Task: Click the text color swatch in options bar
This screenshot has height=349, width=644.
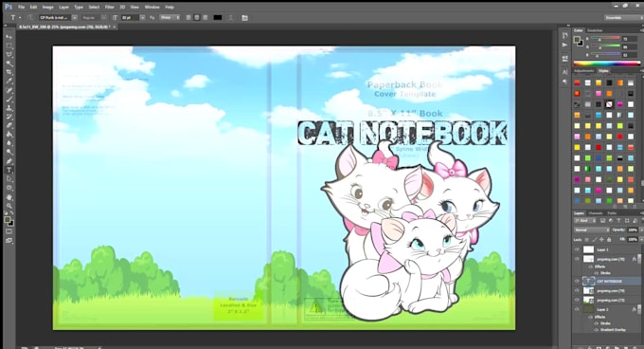Action: pyautogui.click(x=218, y=18)
